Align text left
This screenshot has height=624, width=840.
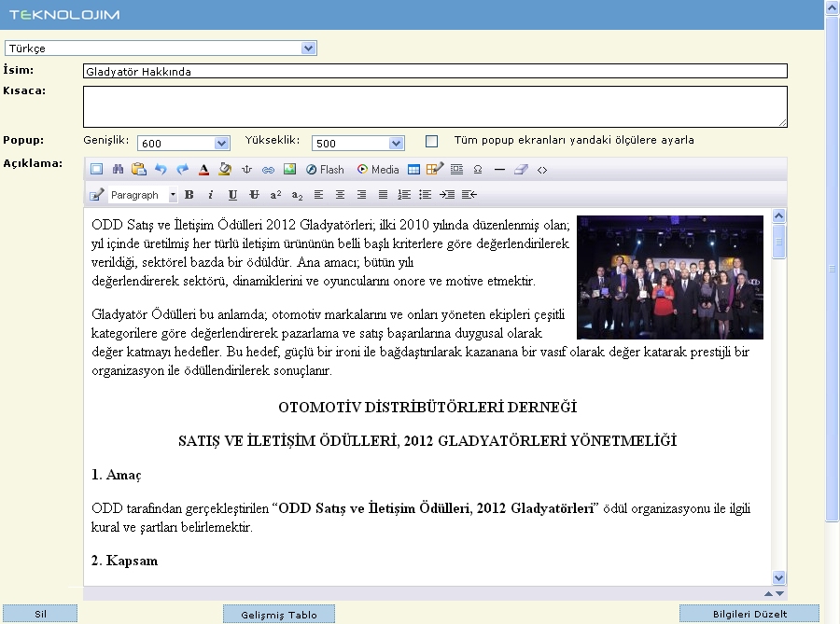click(319, 195)
